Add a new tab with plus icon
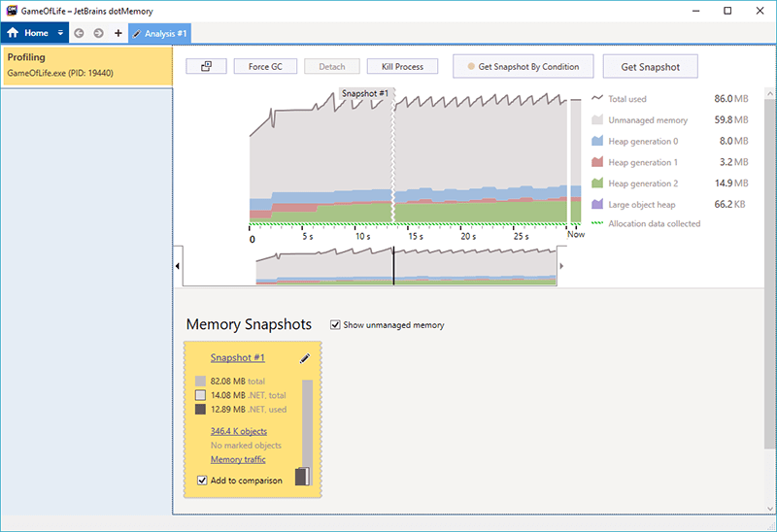The width and height of the screenshot is (777, 532). (x=118, y=33)
